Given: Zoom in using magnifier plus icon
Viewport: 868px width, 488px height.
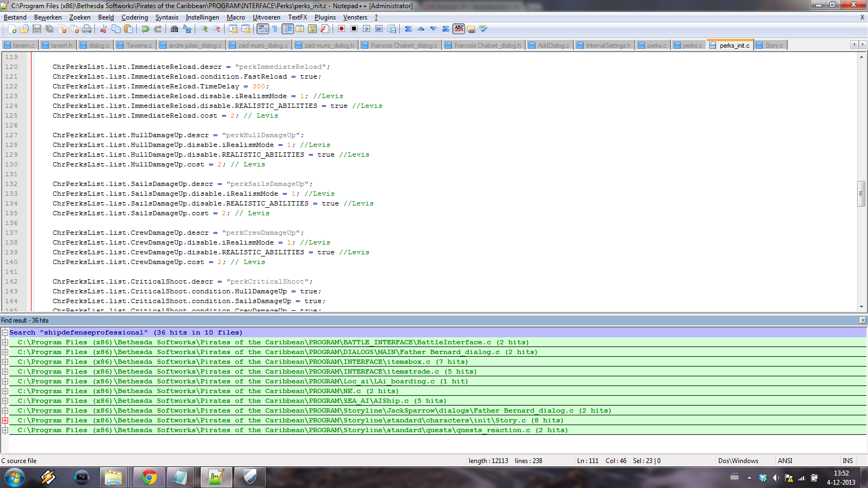Looking at the screenshot, I should pyautogui.click(x=204, y=29).
